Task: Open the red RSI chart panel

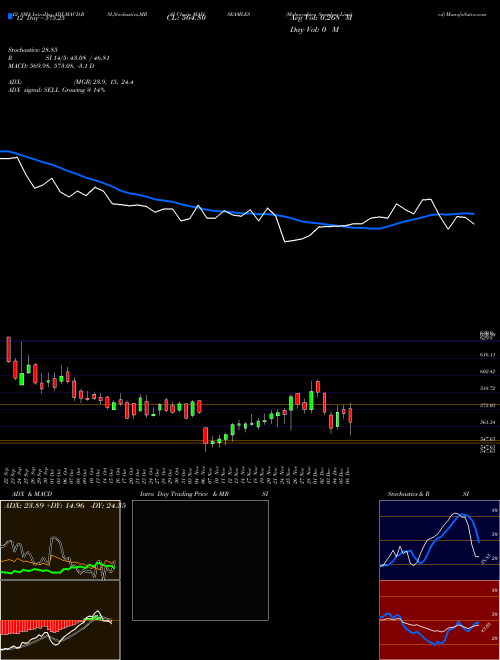Action: coord(439,620)
